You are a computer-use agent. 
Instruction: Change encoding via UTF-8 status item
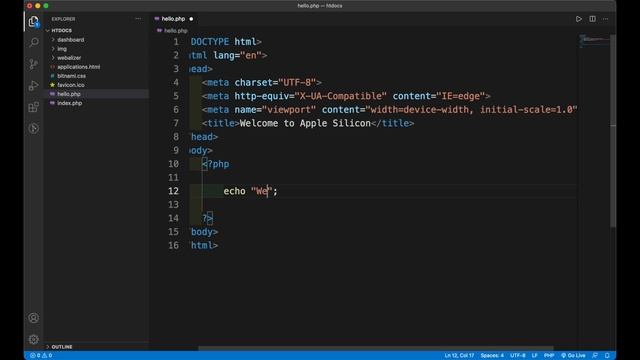518,356
